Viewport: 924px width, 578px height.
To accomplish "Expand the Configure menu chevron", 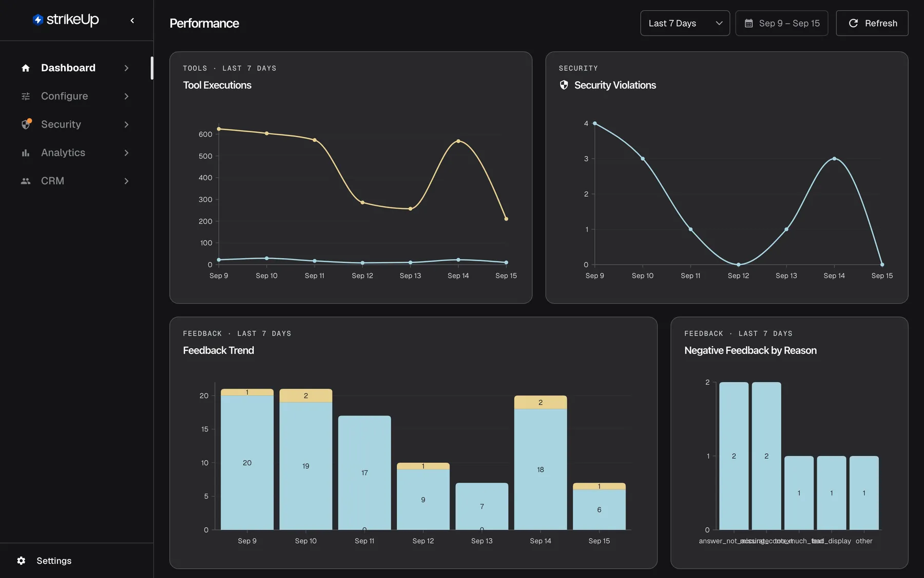I will tap(126, 96).
